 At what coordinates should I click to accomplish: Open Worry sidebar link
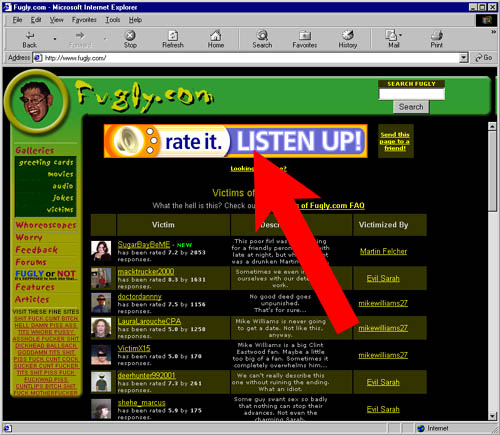29,237
